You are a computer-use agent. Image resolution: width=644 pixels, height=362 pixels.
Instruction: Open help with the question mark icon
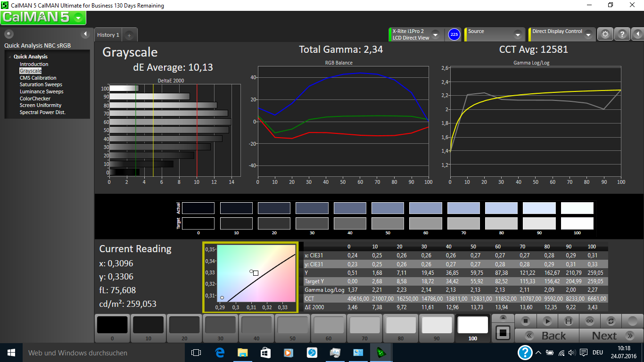pos(622,34)
